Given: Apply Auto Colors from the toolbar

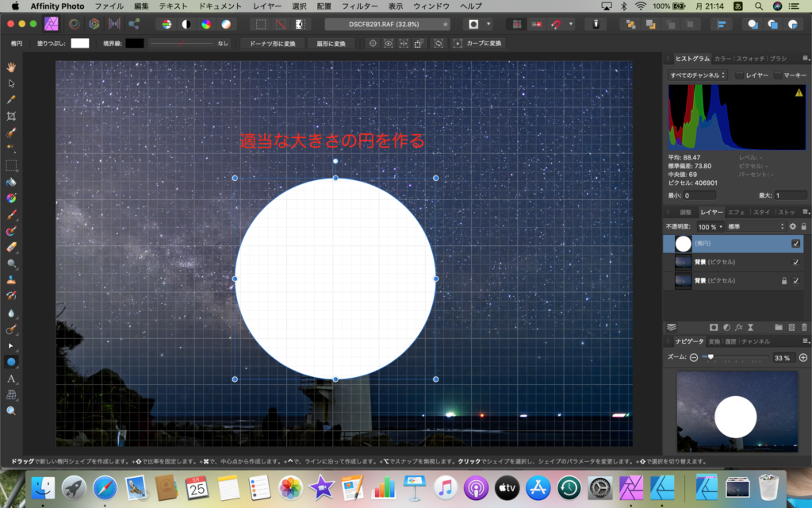Looking at the screenshot, I should pos(206,24).
